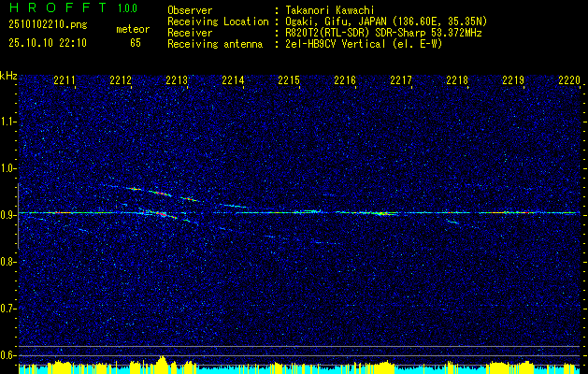Click the 2213 time marker
This screenshot has width=588, height=374.
177,80
